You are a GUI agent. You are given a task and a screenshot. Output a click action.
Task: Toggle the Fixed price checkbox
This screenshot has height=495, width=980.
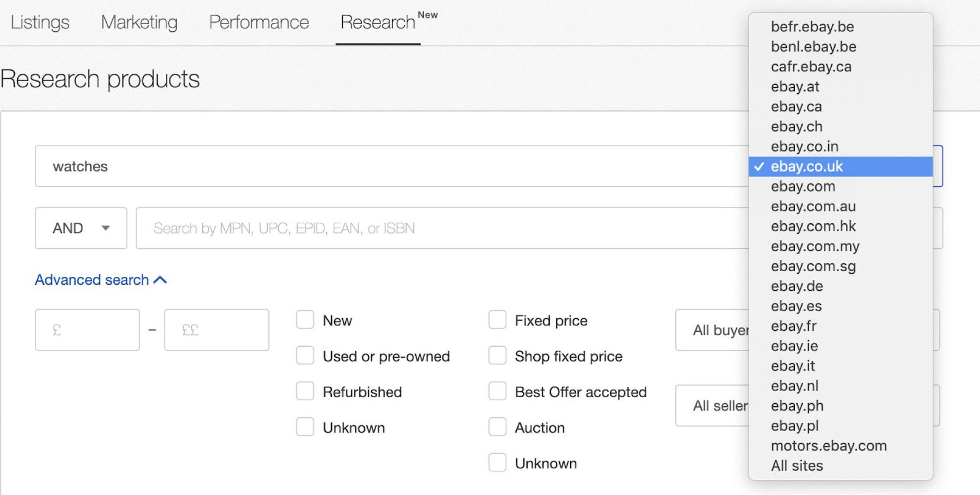497,320
